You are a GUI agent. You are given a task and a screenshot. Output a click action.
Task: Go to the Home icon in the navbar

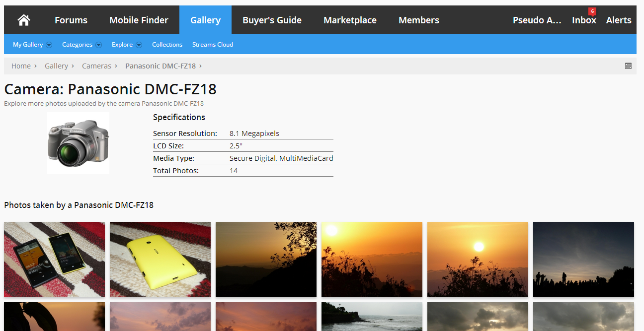click(x=23, y=20)
